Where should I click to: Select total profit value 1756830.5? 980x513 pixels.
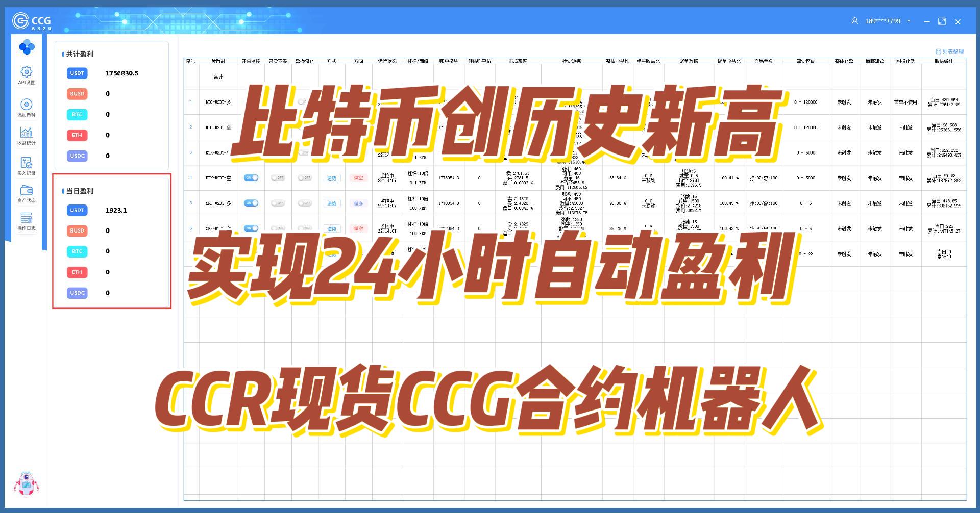[122, 73]
